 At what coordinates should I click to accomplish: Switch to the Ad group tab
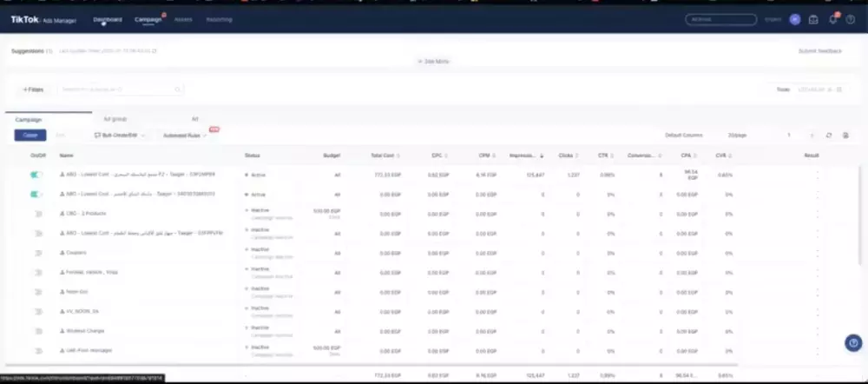click(x=115, y=119)
